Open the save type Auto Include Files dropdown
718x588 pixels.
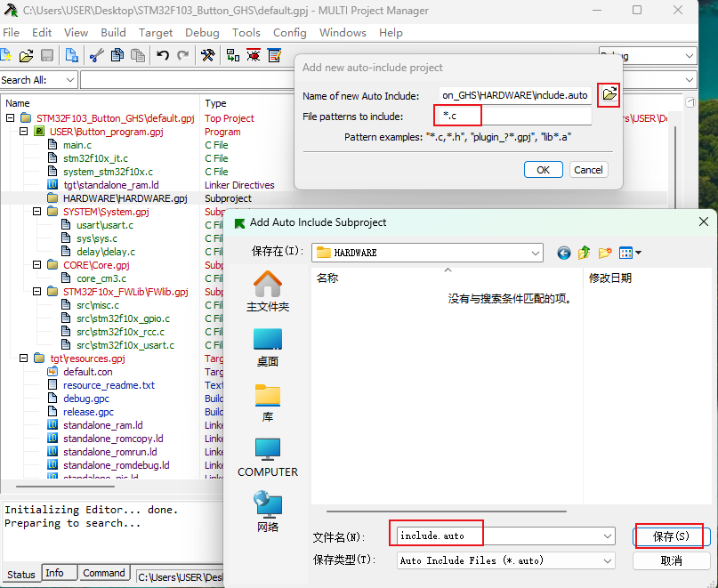(x=608, y=560)
